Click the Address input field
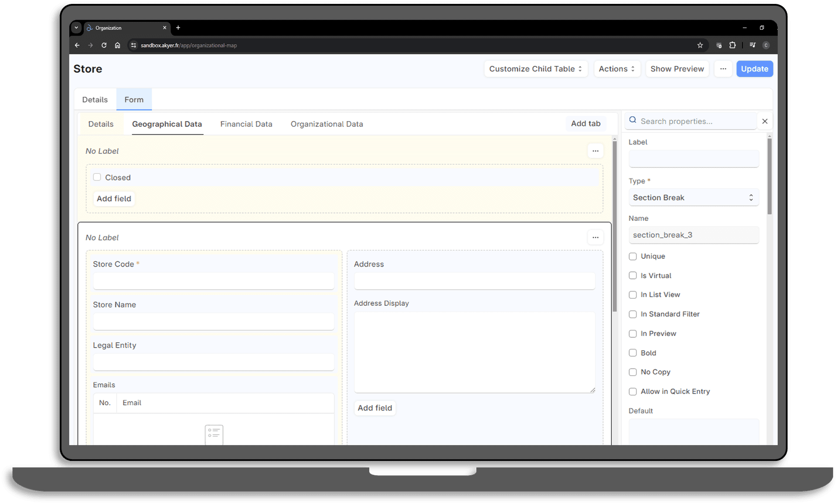Screen dimensions: 837x504 pos(474,281)
